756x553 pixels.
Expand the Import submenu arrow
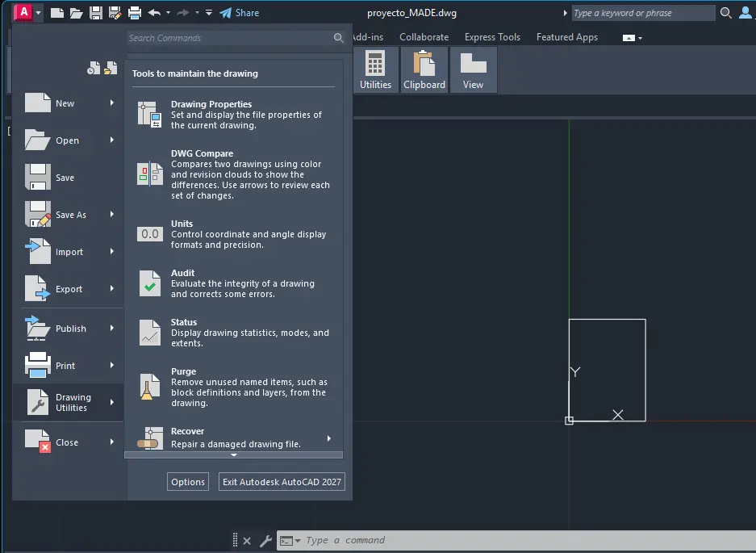112,251
